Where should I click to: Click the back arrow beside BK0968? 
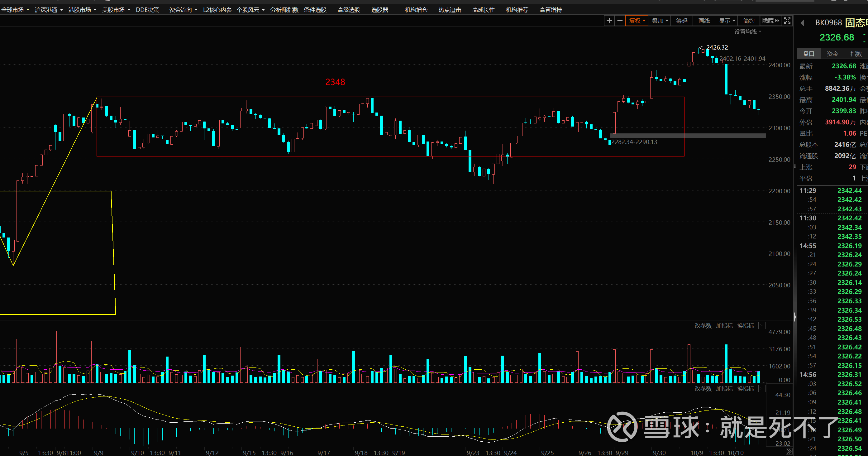(803, 23)
